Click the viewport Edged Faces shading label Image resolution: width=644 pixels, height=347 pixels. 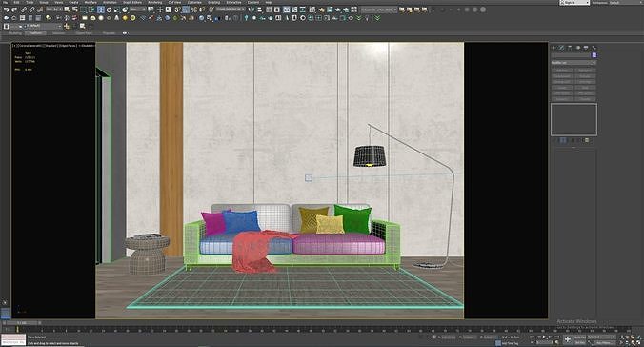point(68,46)
